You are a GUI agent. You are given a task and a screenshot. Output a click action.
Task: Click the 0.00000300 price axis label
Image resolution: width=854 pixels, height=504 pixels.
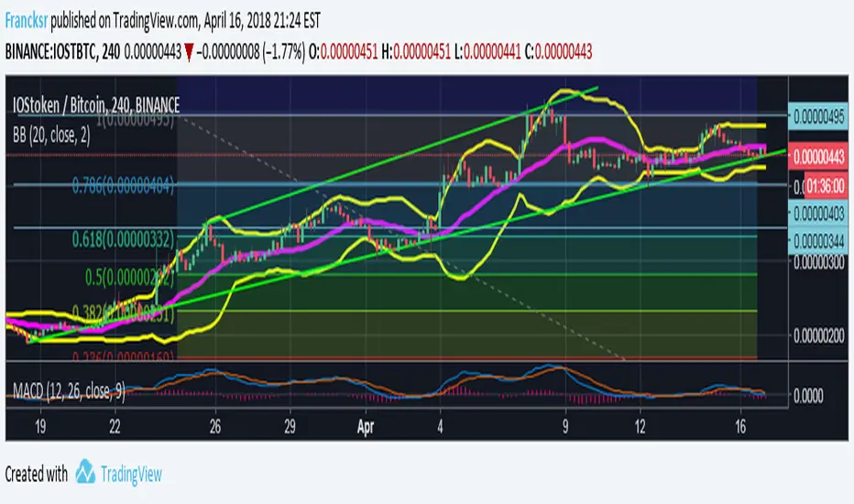[x=819, y=263]
